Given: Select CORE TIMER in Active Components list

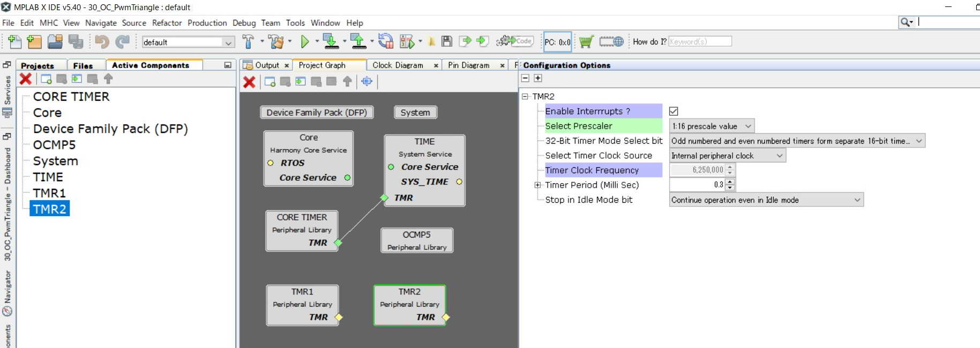Looking at the screenshot, I should pos(71,97).
